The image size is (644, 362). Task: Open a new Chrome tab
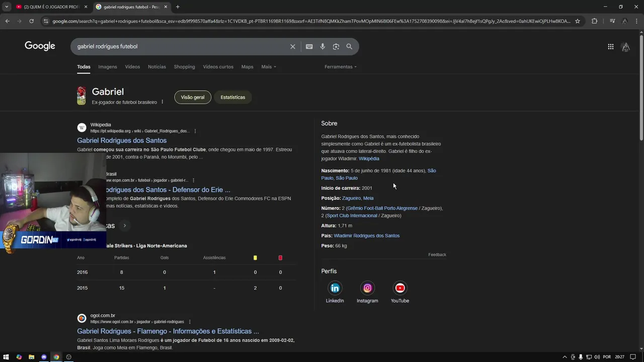pos(178,7)
